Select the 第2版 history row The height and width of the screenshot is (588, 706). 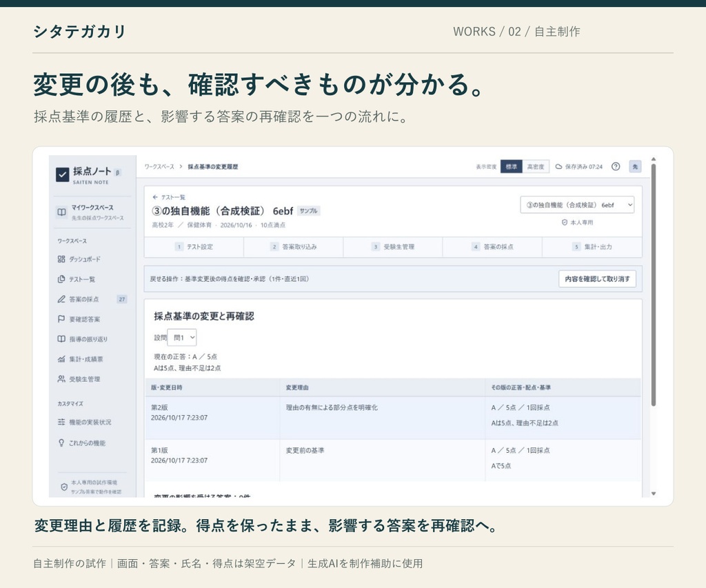[x=393, y=417]
